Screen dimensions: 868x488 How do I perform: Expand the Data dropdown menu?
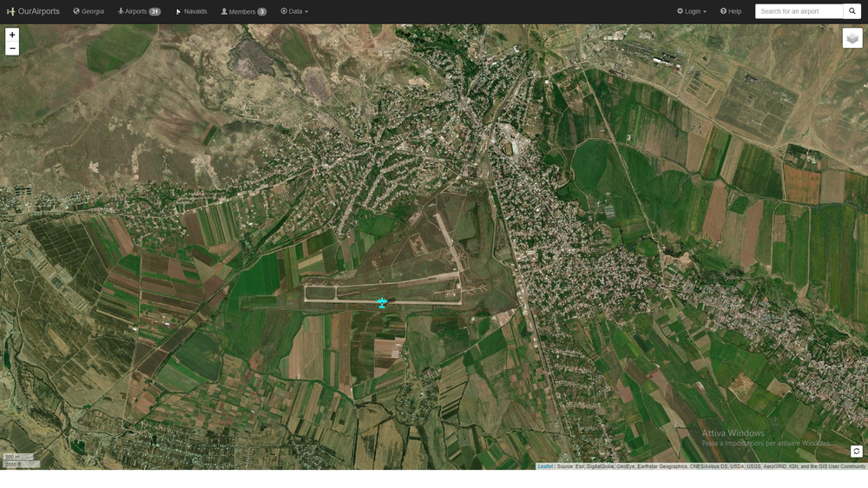294,11
